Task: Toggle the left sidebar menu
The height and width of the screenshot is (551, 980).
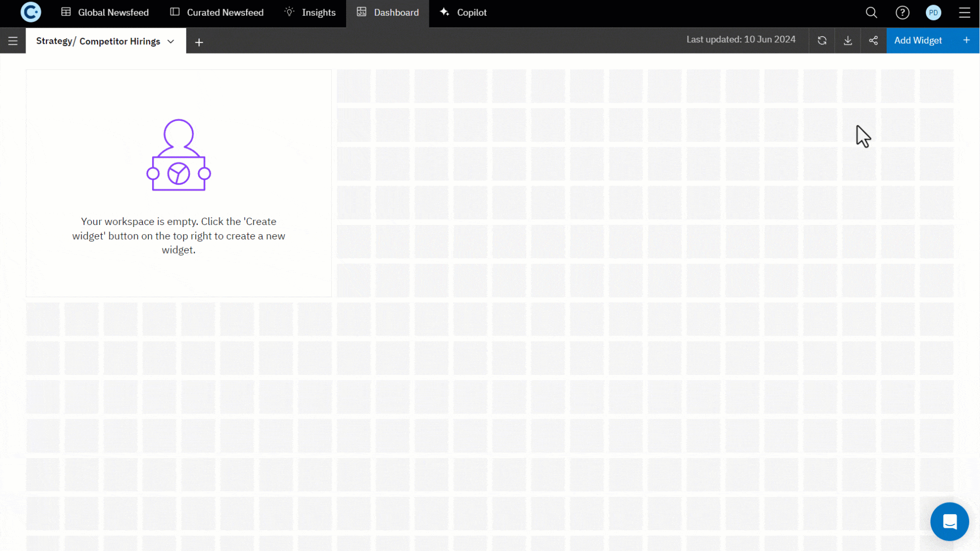Action: (x=13, y=41)
